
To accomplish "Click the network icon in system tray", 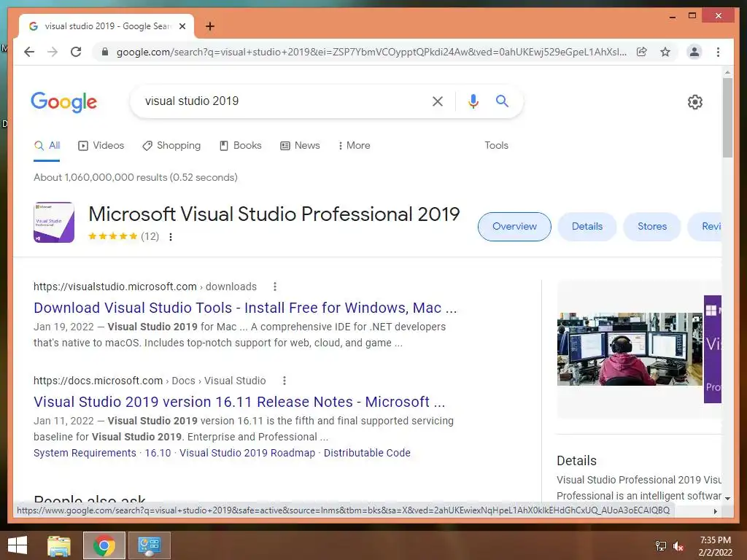I will [661, 546].
